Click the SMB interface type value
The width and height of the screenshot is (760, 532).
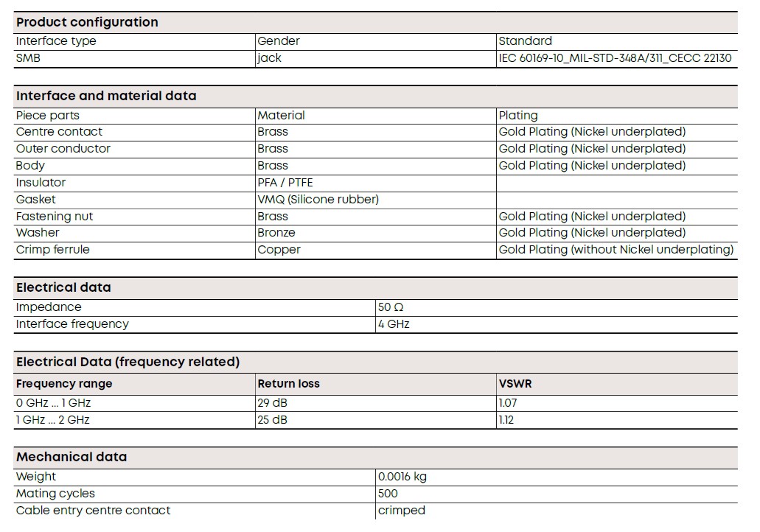tap(28, 58)
